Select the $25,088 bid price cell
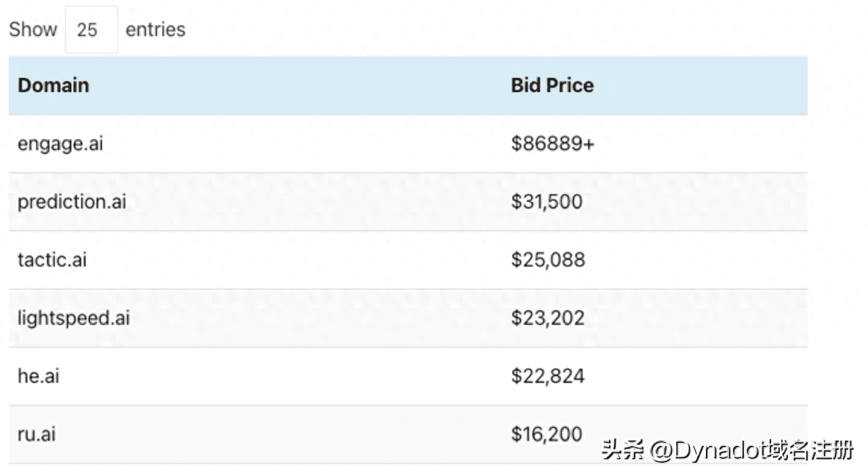Viewport: 868px width, 475px height. (548, 260)
